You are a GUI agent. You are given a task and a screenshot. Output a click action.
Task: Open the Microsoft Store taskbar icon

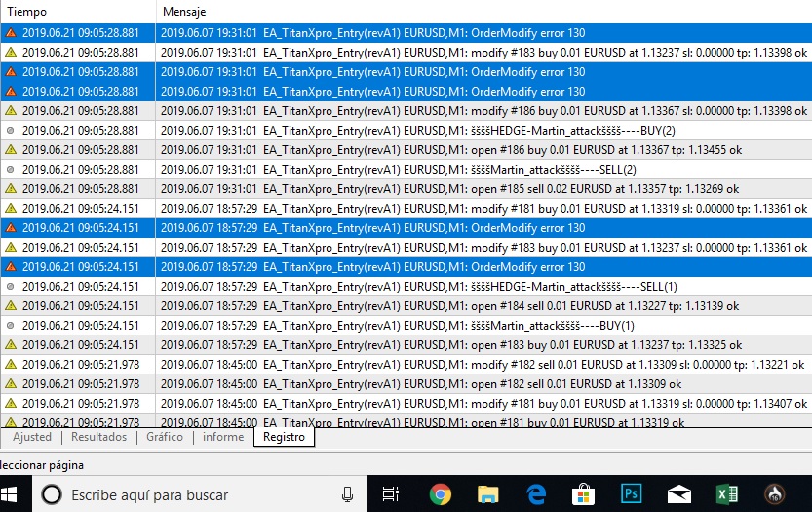click(x=583, y=494)
